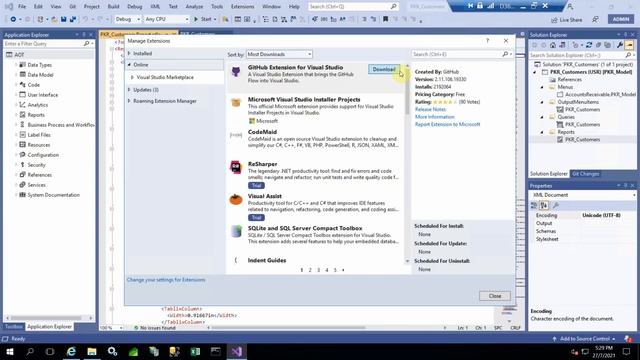
Task: Expand the Installed category
Action: [129, 53]
